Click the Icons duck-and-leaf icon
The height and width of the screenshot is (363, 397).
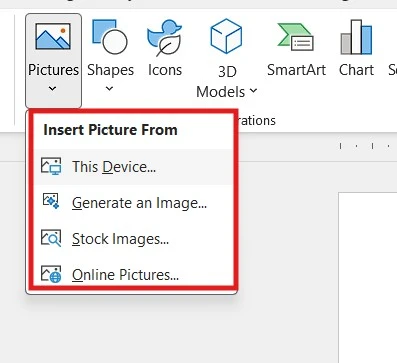164,38
